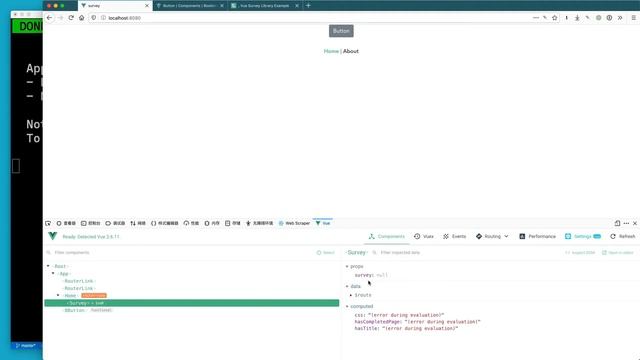This screenshot has width=640, height=360.
Task: Collapse the data section
Action: coord(347,287)
